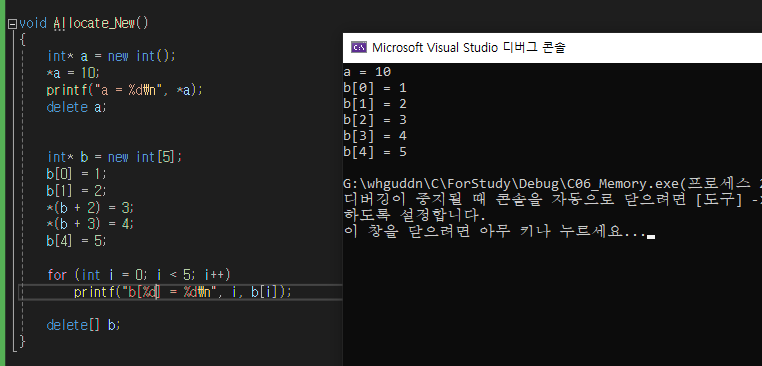Collapse the Allocate_New function outline toggle
Screen dimensions: 762x366
click(x=13, y=23)
